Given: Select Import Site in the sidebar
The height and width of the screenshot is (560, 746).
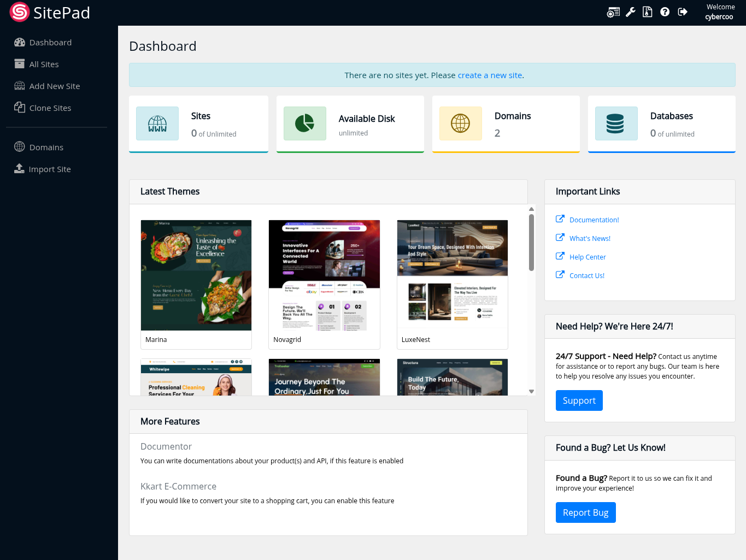Looking at the screenshot, I should coord(49,169).
